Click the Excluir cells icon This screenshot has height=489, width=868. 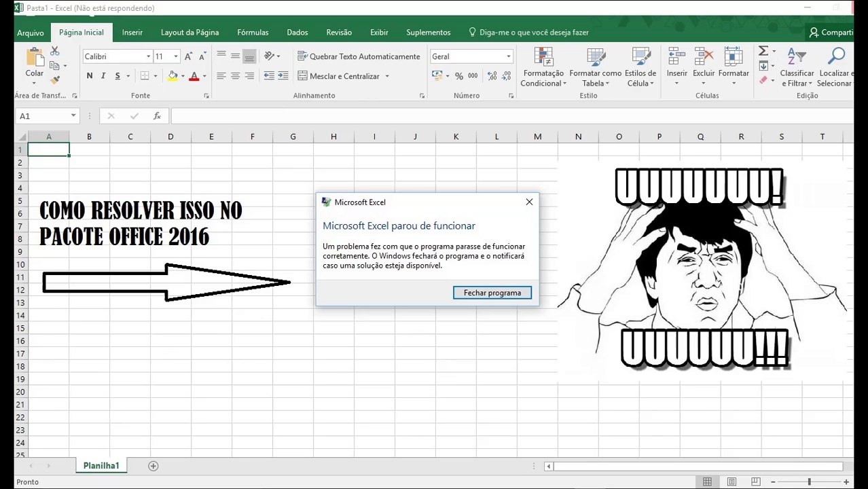(x=704, y=56)
